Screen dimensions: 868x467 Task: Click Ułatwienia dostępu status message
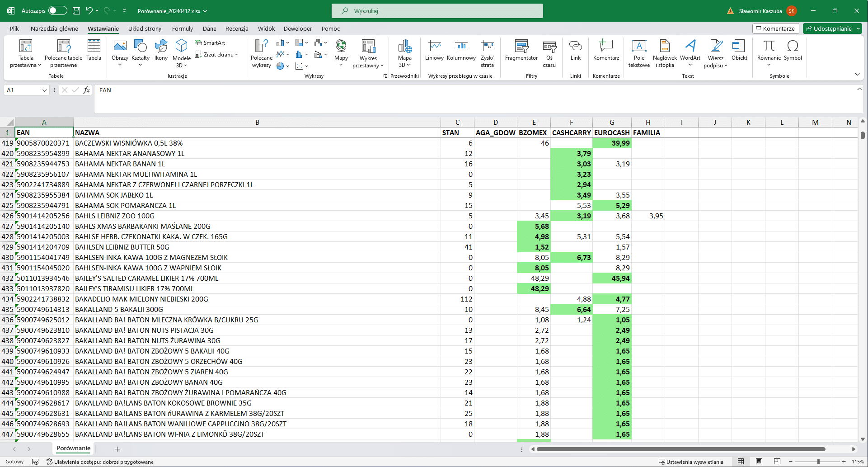pyautogui.click(x=100, y=462)
